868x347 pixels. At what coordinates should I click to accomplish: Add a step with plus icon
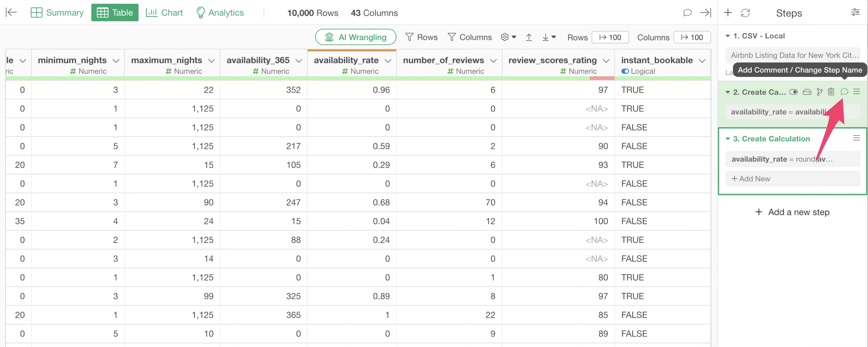(x=728, y=12)
